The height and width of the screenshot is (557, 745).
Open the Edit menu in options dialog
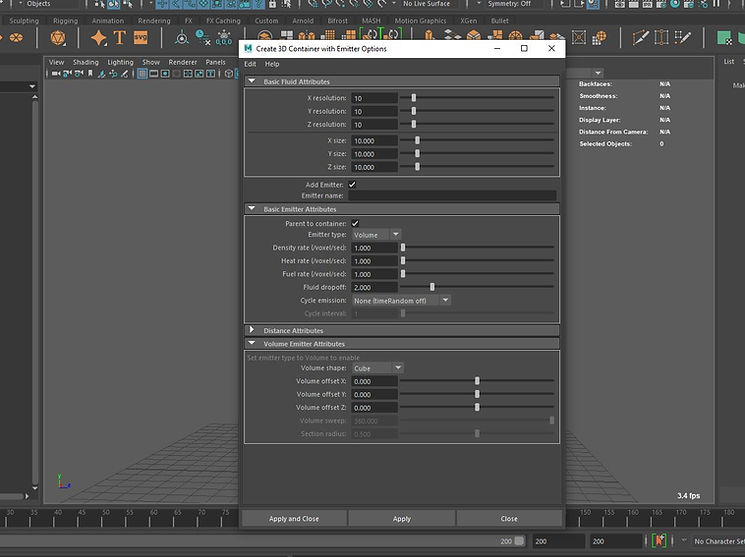click(250, 64)
